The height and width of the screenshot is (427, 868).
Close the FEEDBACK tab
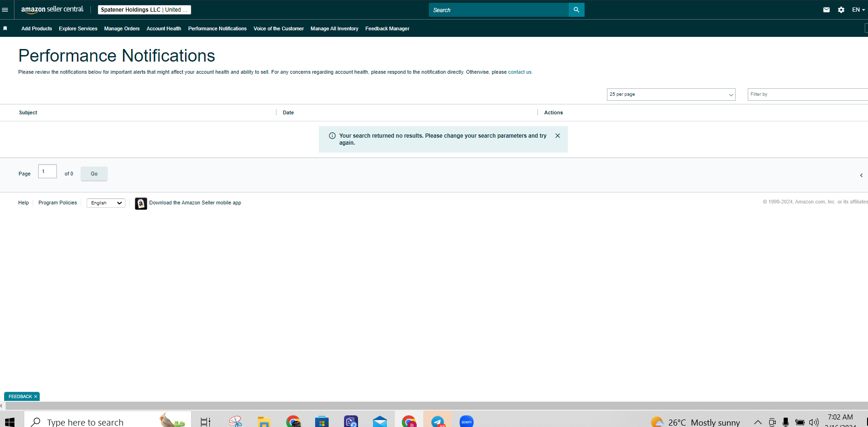[35, 397]
